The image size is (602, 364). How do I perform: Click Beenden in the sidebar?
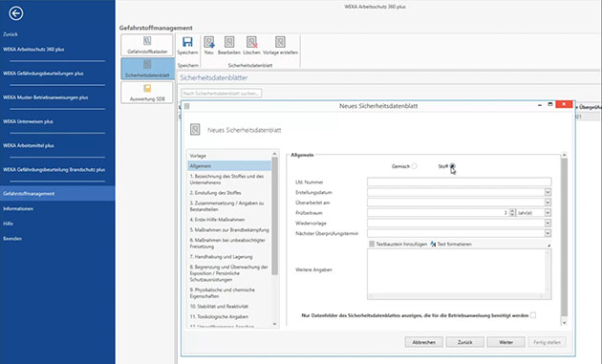point(12,239)
